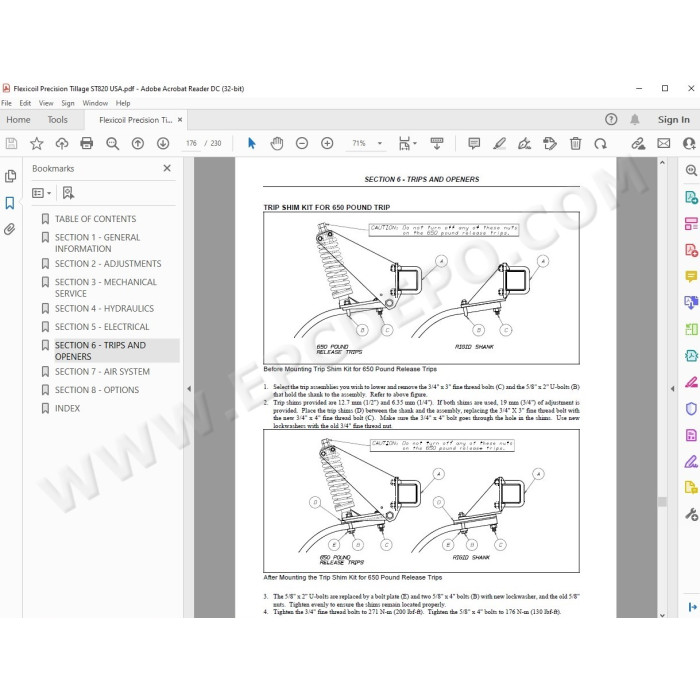
Task: Open the File menu
Action: pos(7,103)
